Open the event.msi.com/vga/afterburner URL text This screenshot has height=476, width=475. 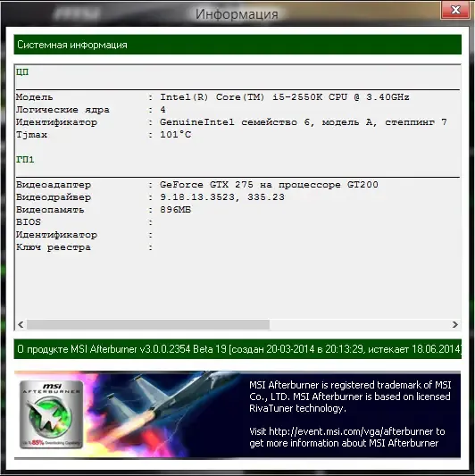point(351,431)
